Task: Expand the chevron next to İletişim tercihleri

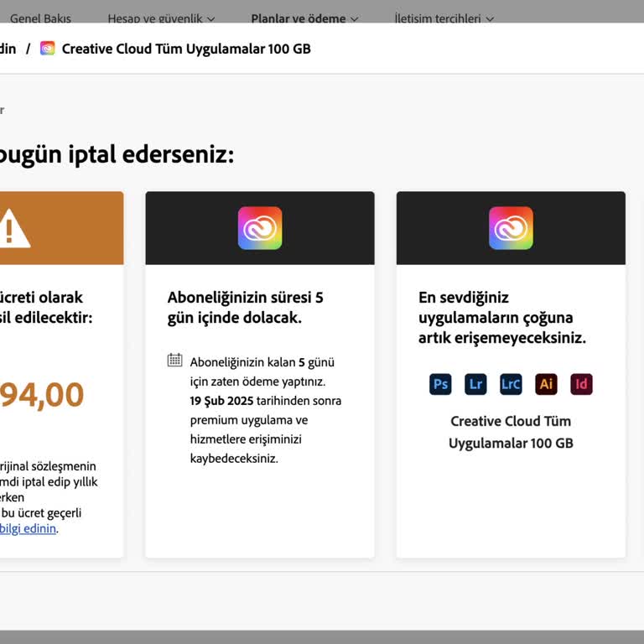Action: point(490,19)
